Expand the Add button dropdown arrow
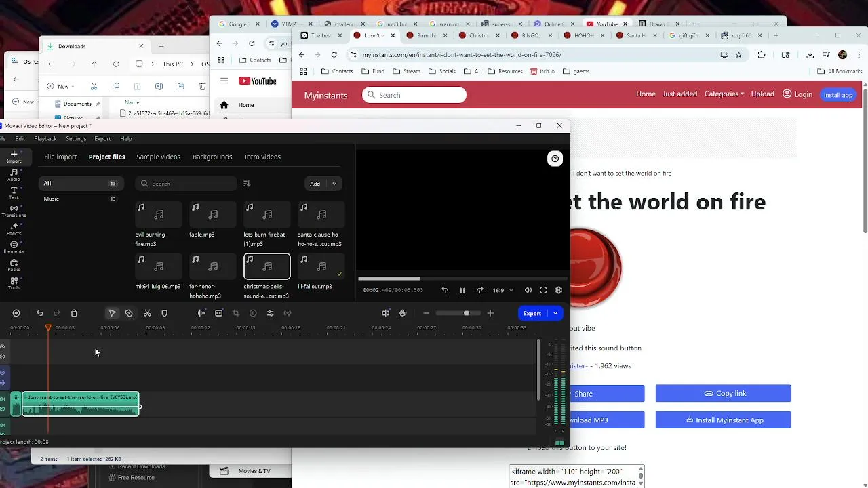 point(334,184)
